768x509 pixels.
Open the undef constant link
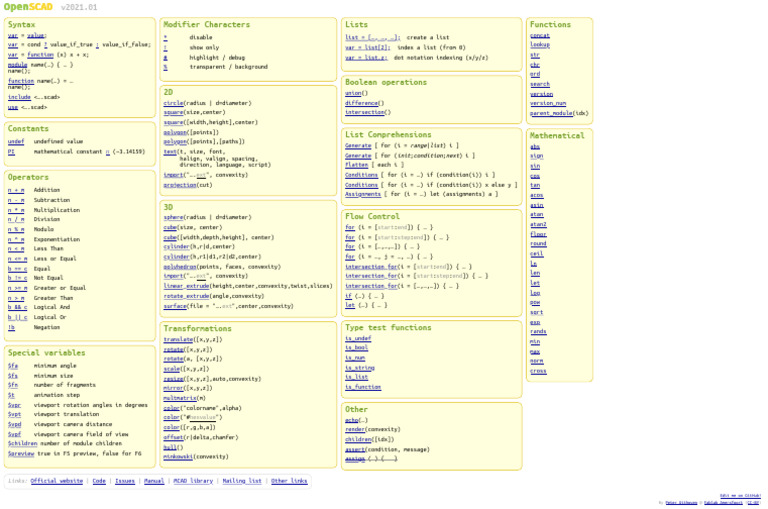tap(16, 141)
